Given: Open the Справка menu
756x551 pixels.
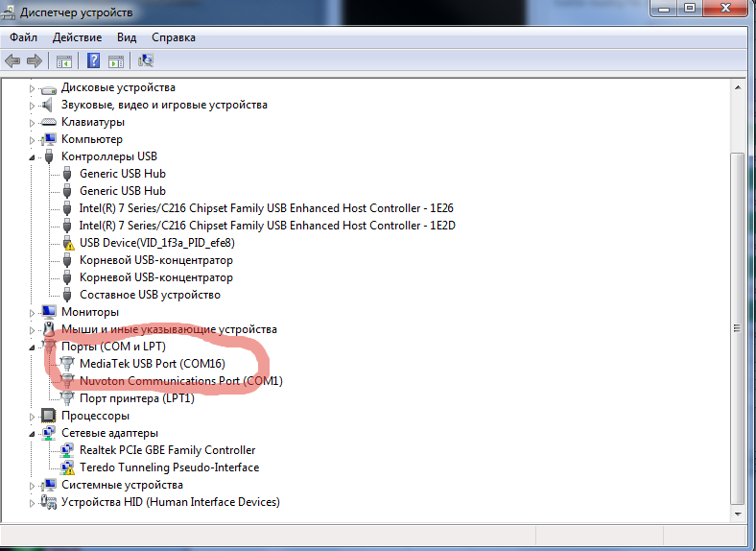Looking at the screenshot, I should pos(174,37).
